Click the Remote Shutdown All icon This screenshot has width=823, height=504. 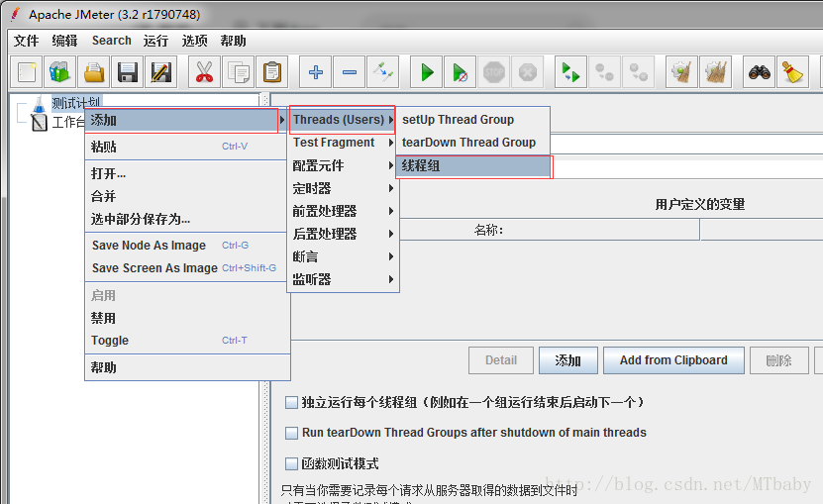(638, 72)
